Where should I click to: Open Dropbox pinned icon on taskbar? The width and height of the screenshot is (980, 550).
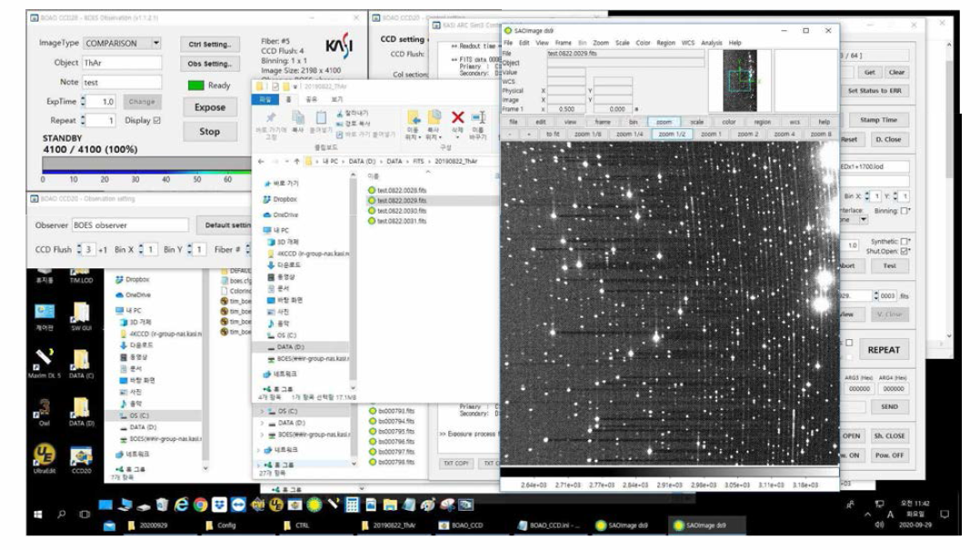219,505
